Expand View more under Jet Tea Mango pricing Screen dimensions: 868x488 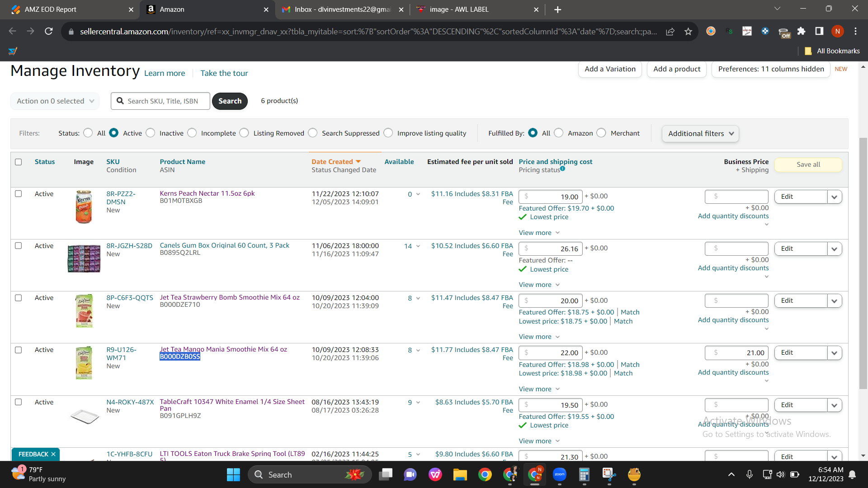(539, 389)
